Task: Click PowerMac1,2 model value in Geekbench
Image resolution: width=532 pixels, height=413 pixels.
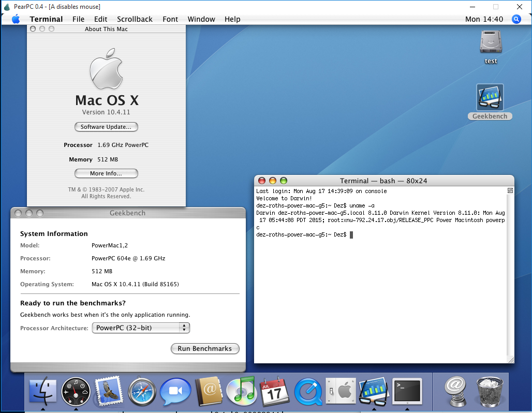Action: [x=110, y=245]
